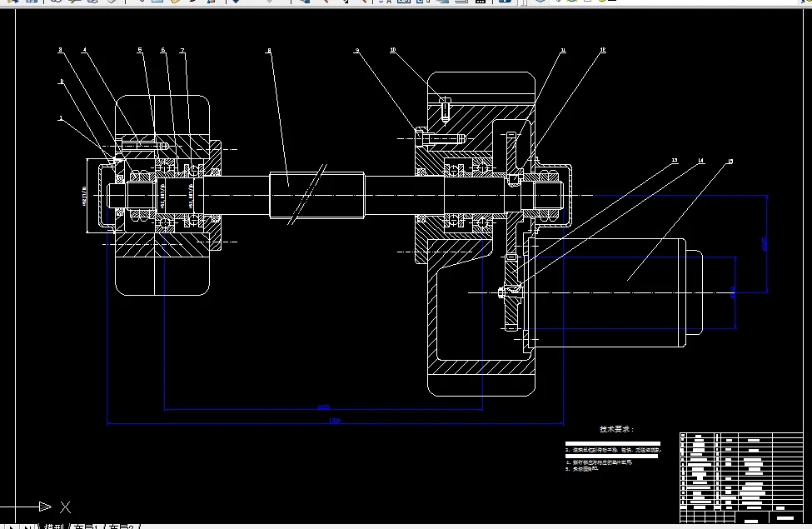812x529 pixels.
Task: Select the parts list title block table
Action: coord(741,477)
